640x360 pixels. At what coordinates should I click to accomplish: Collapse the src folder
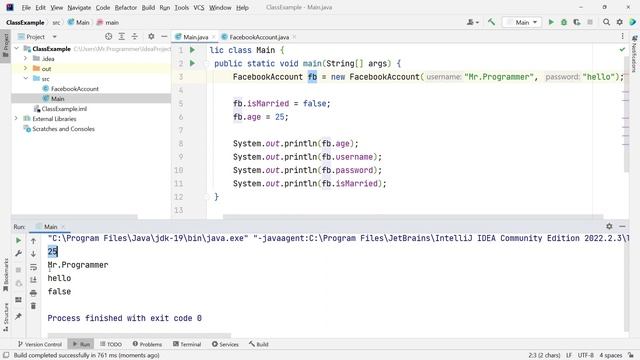tap(26, 78)
